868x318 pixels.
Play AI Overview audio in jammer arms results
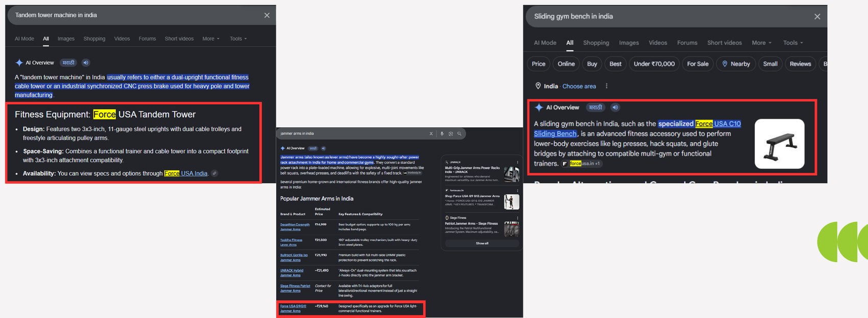click(x=323, y=148)
